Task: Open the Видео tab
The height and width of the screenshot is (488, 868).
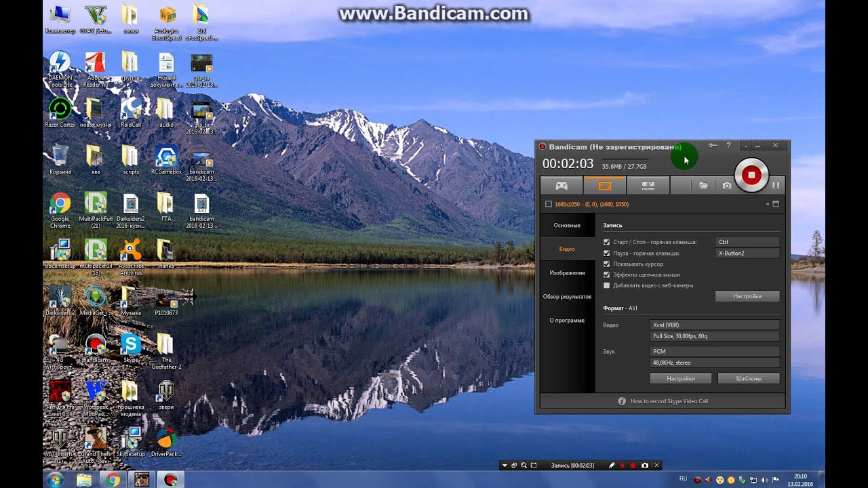Action: [x=567, y=249]
